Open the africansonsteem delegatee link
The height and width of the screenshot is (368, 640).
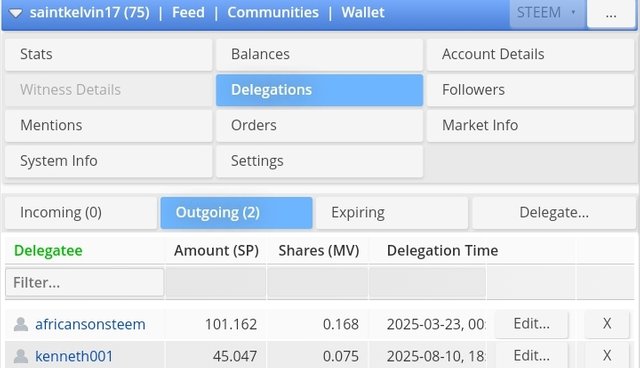[90, 324]
